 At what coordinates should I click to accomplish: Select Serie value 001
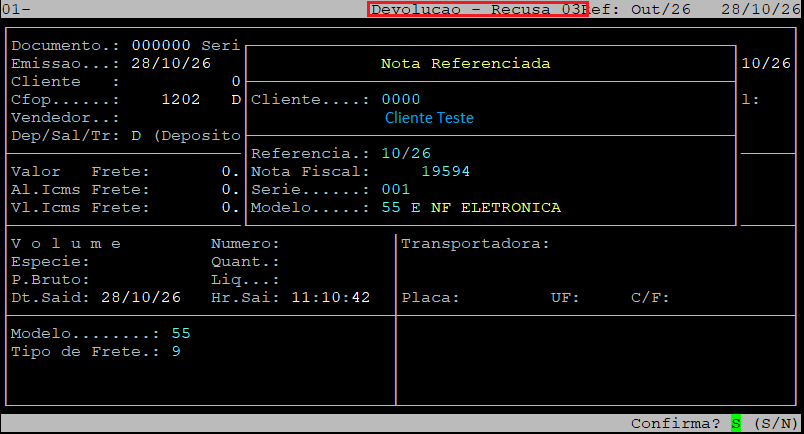(395, 189)
